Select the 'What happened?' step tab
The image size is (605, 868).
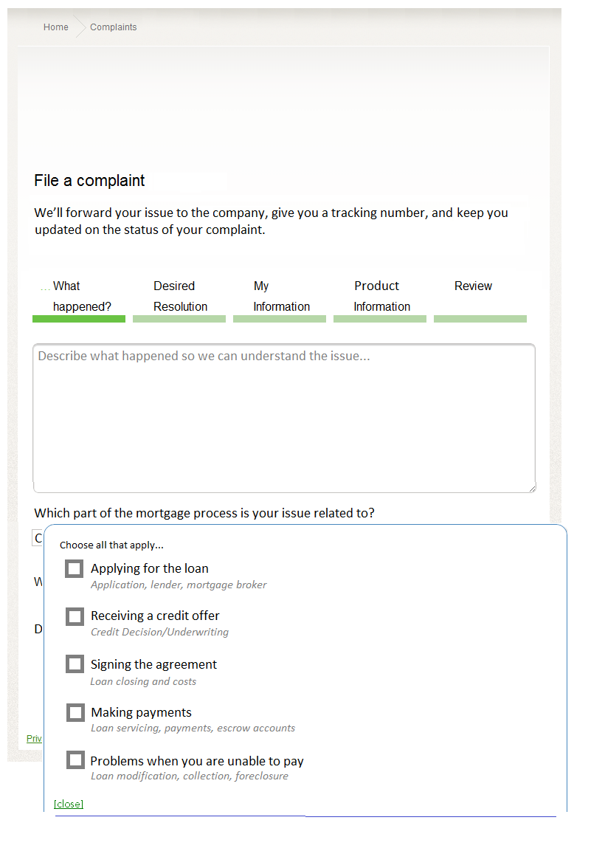pyautogui.click(x=78, y=296)
